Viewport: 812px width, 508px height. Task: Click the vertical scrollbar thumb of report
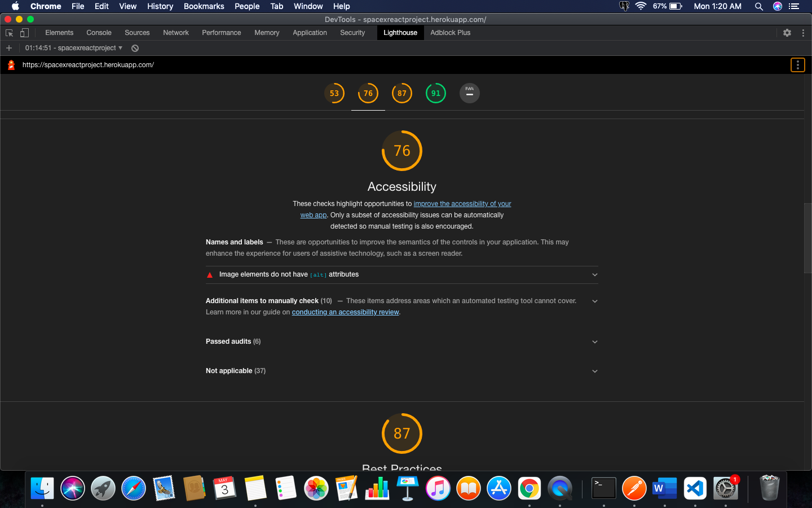click(x=807, y=238)
